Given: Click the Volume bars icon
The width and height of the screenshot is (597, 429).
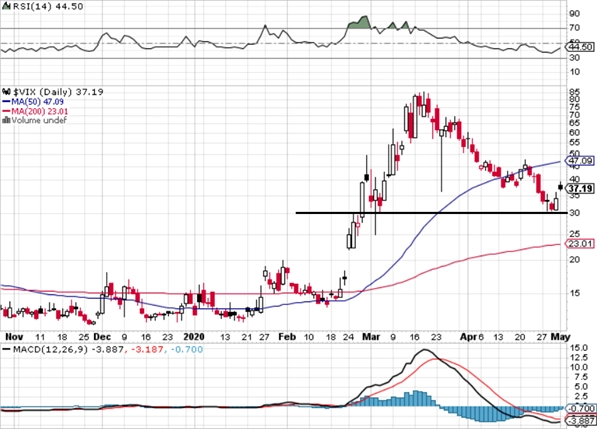Looking at the screenshot, I should pyautogui.click(x=6, y=120).
